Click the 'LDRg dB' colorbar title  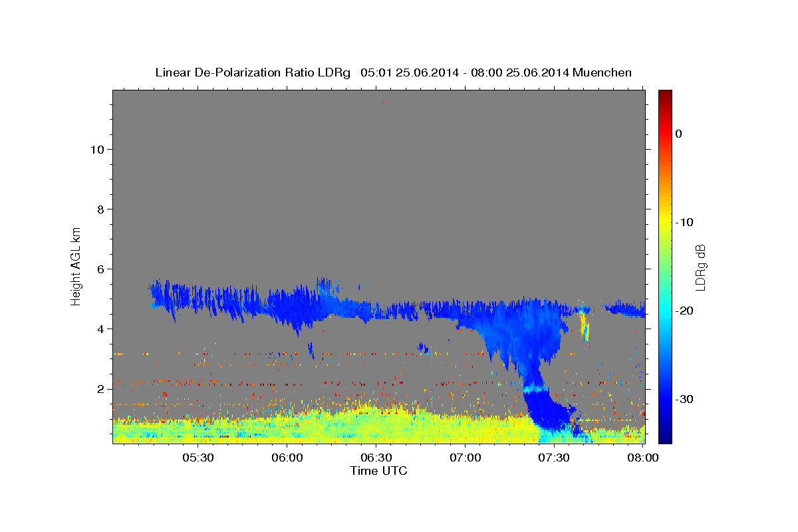[701, 267]
